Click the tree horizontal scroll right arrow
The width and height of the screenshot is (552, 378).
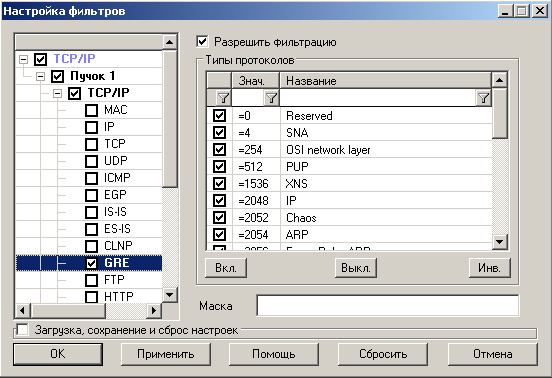pyautogui.click(x=153, y=310)
